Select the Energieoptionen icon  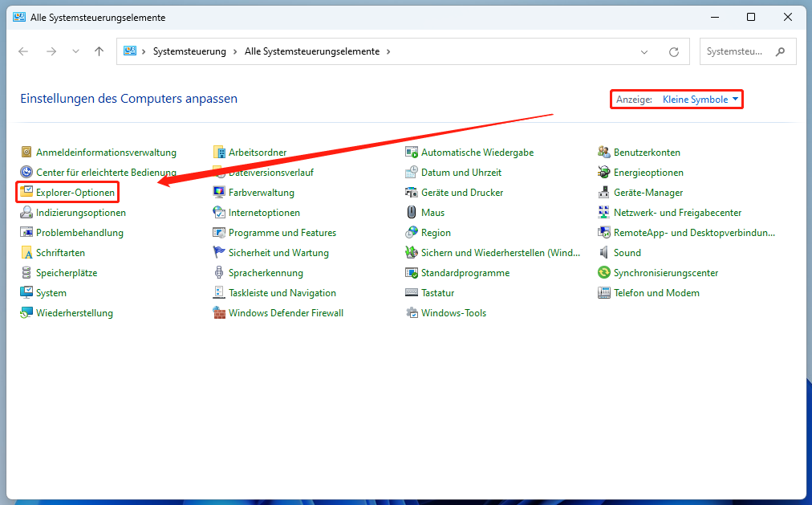click(x=604, y=173)
